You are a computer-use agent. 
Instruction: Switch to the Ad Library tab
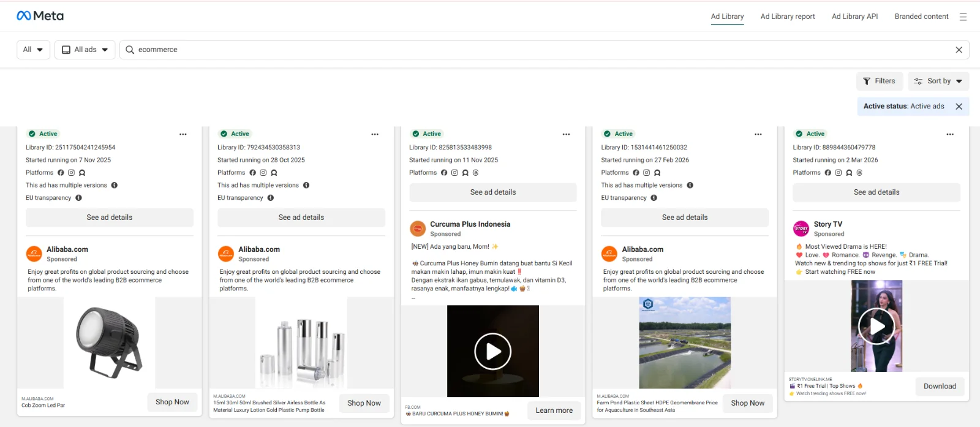point(728,17)
